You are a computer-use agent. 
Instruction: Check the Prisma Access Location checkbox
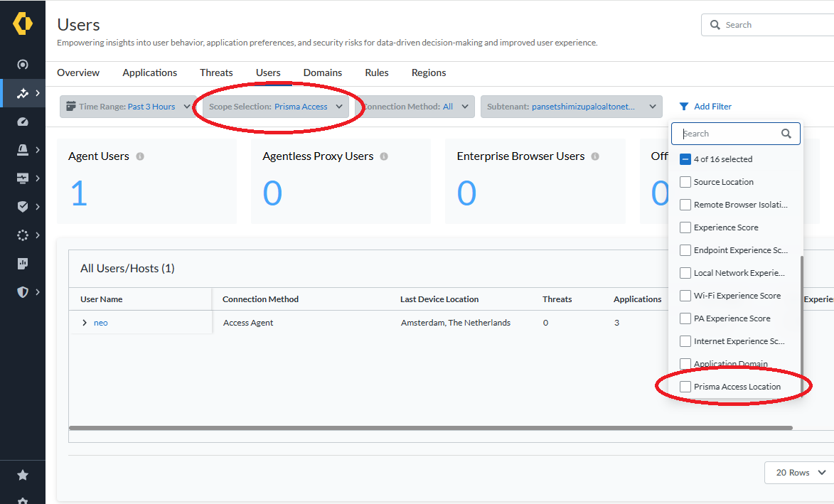[685, 387]
